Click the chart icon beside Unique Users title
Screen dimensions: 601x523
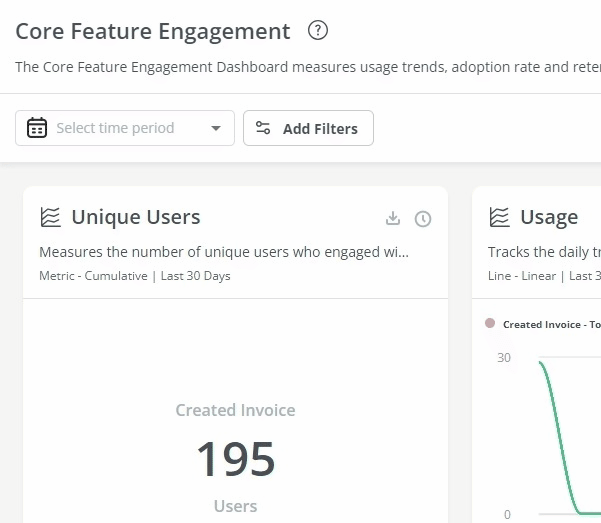(x=50, y=217)
